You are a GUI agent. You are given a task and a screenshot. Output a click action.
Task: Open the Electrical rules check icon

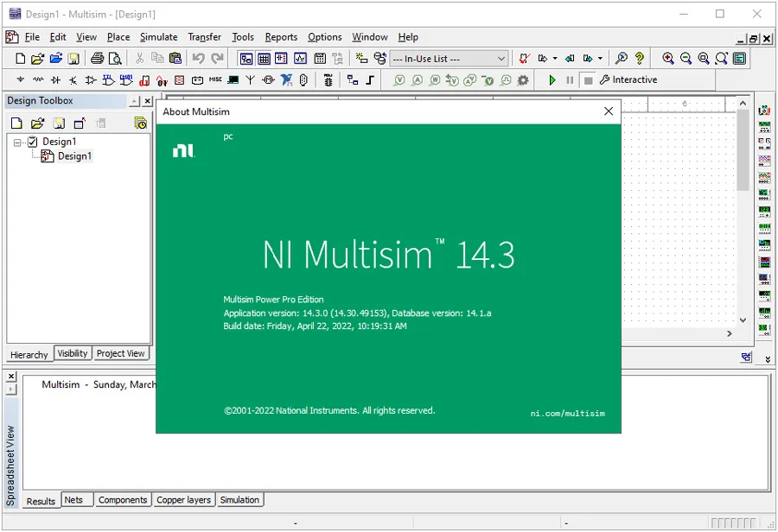(524, 59)
